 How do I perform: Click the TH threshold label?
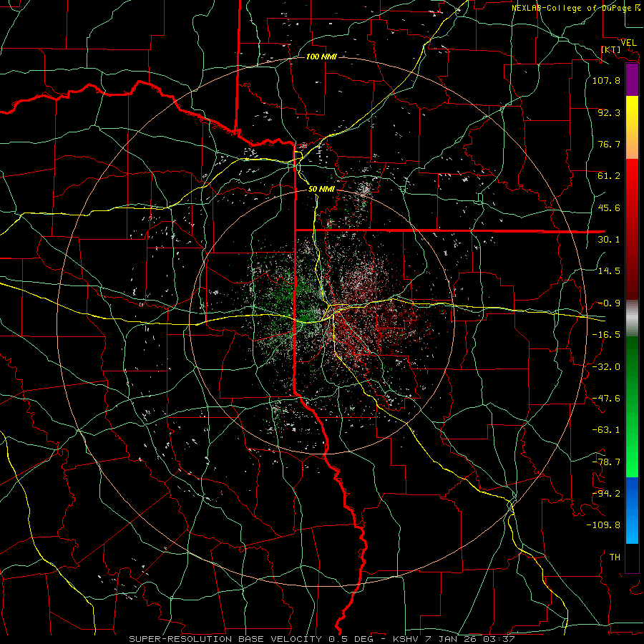[x=615, y=557]
